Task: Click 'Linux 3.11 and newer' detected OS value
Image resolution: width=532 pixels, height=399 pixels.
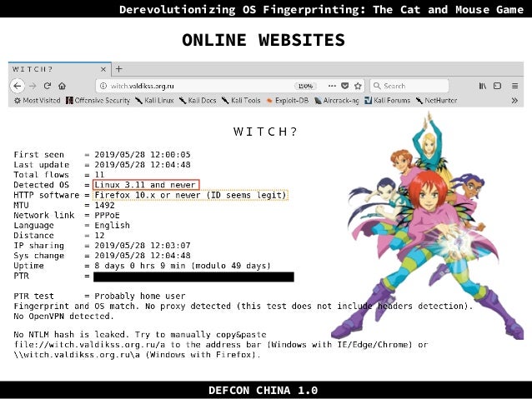Action: pos(146,185)
